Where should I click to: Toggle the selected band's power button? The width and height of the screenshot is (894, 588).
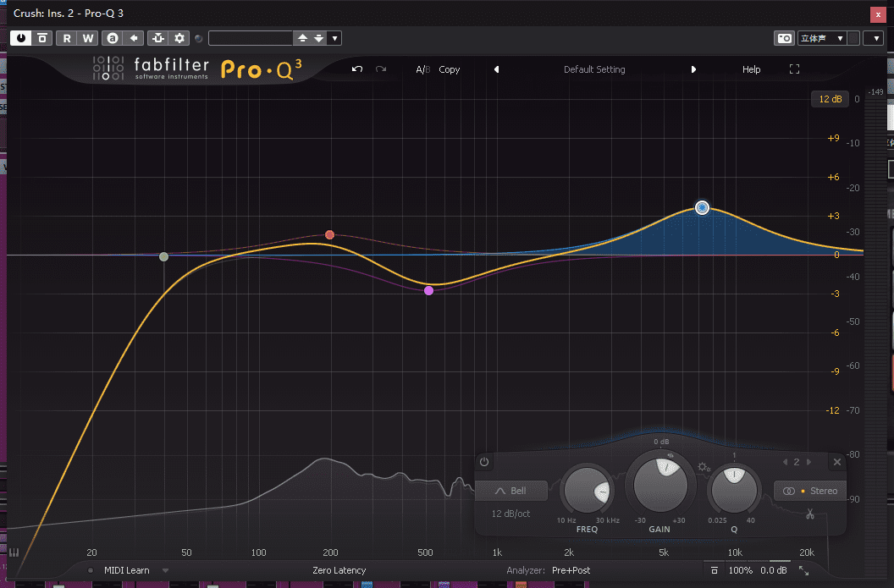click(484, 461)
